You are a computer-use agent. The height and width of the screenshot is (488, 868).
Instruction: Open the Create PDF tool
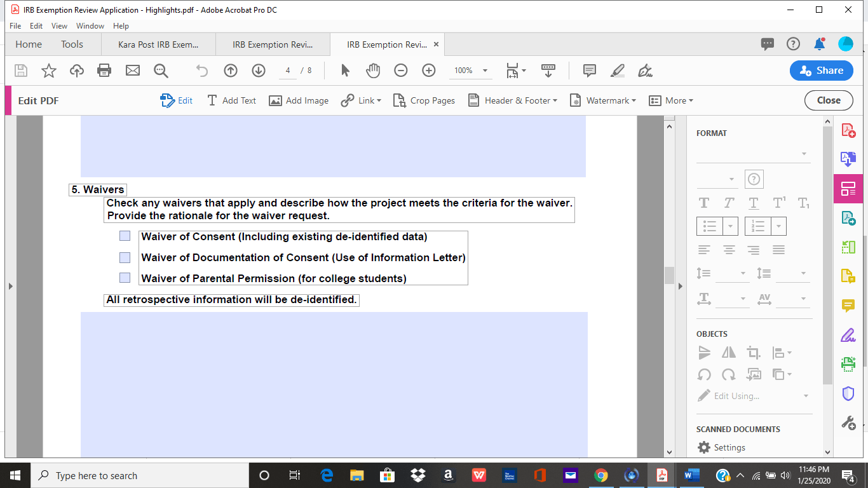click(848, 132)
